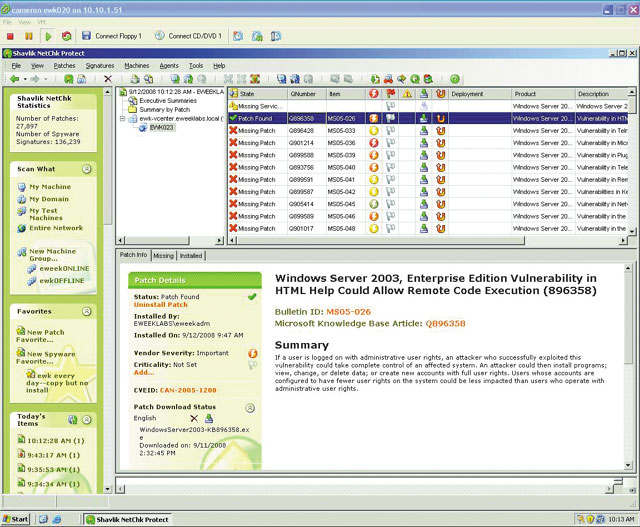Click uninstall magnet icon in MS05-036 row

[x=440, y=143]
